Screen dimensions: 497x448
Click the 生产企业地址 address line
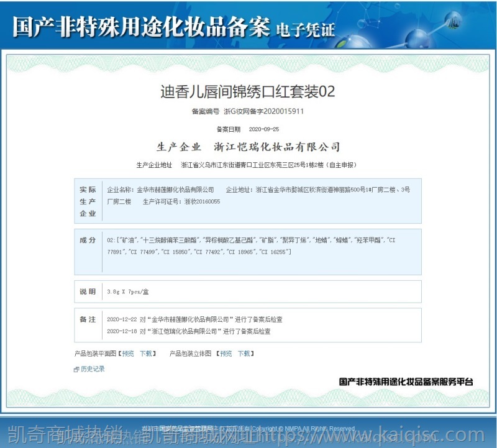[246, 165]
